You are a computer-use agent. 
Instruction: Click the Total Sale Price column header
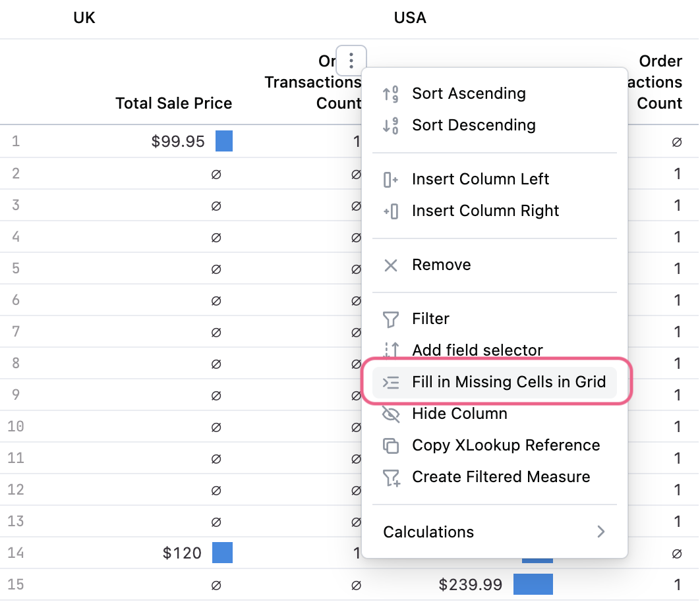tap(173, 103)
